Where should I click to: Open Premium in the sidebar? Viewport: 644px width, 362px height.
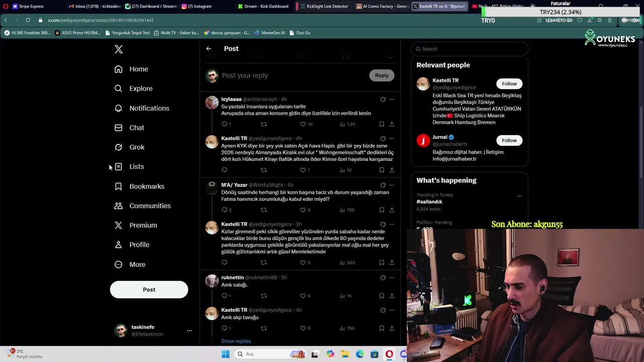[x=136, y=225]
